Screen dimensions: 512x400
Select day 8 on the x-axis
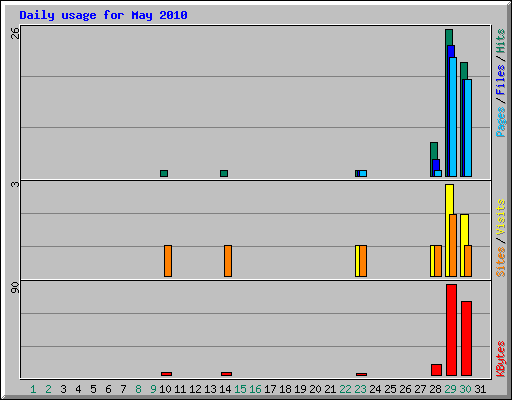[x=138, y=389]
